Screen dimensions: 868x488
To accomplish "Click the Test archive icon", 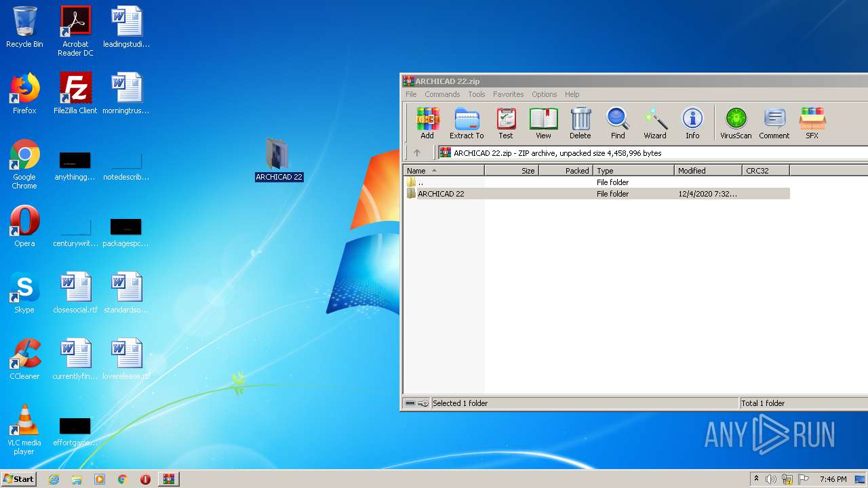I will click(x=506, y=123).
